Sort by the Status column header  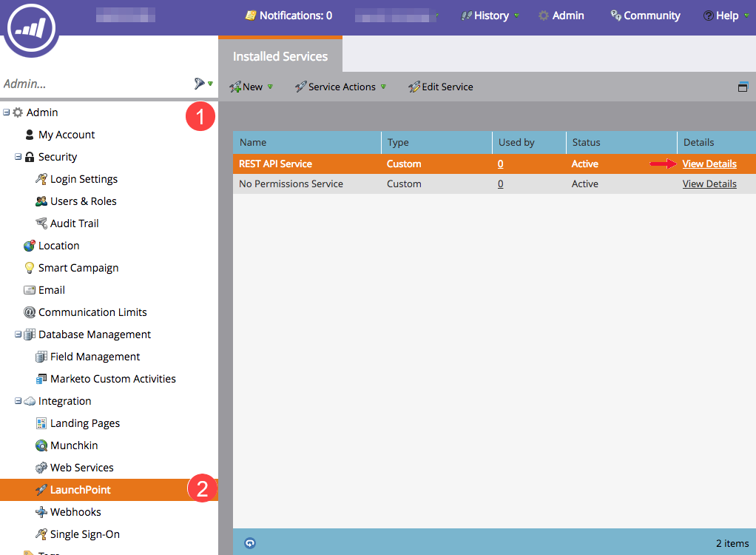coord(621,142)
